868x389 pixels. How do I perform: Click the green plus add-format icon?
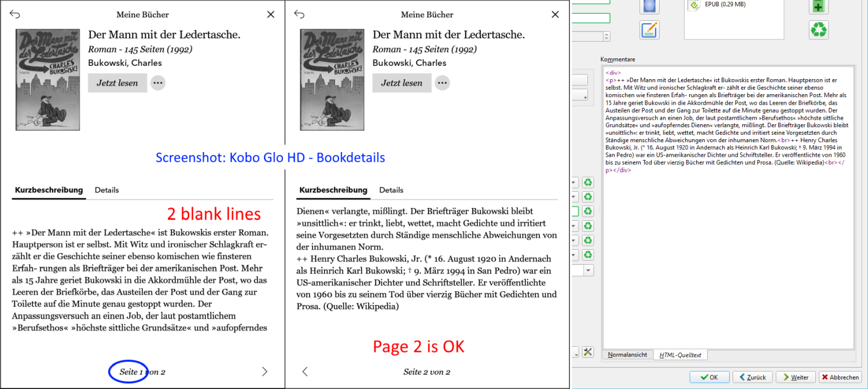click(819, 6)
